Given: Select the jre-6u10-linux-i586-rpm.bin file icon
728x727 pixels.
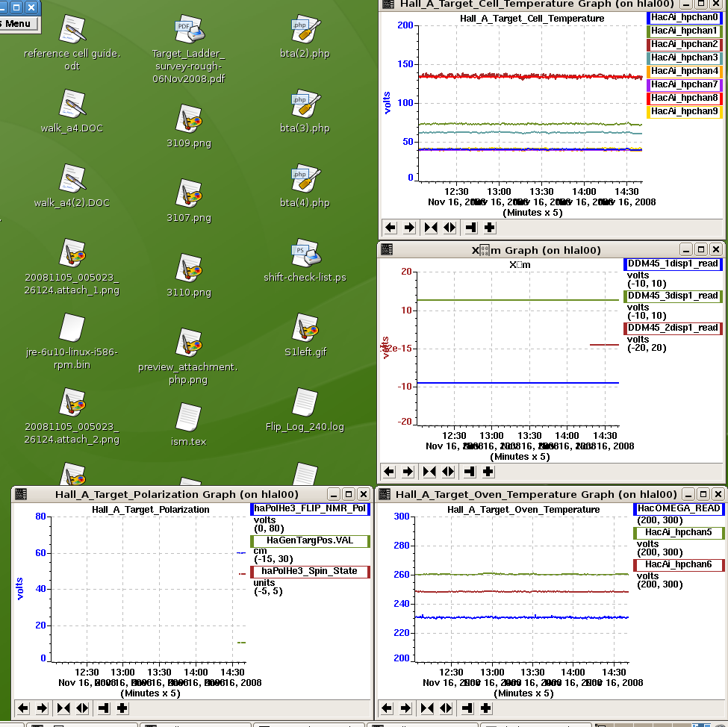Looking at the screenshot, I should 72,327.
